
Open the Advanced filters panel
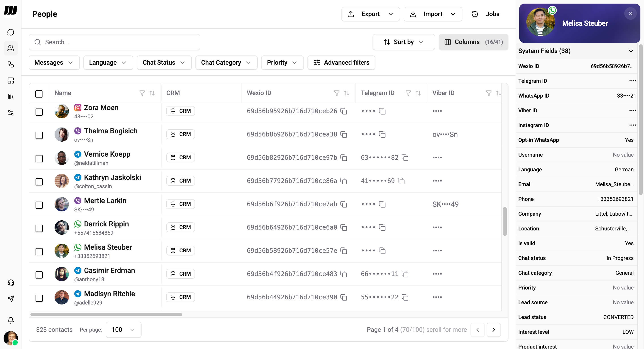tap(341, 63)
